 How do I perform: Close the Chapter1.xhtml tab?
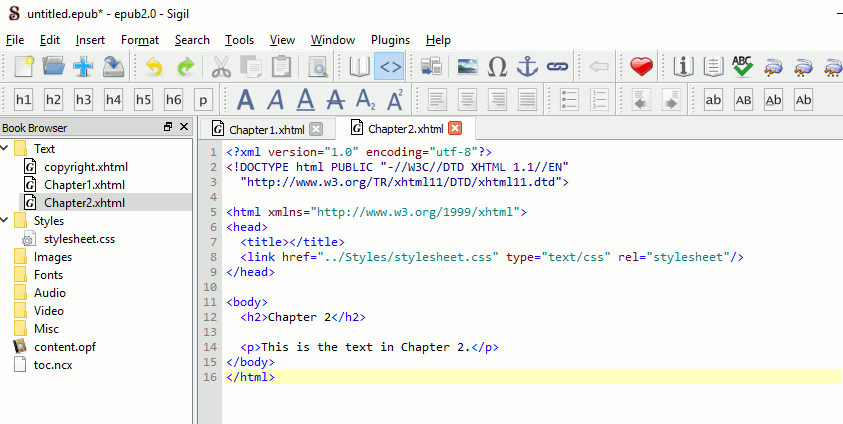[316, 130]
